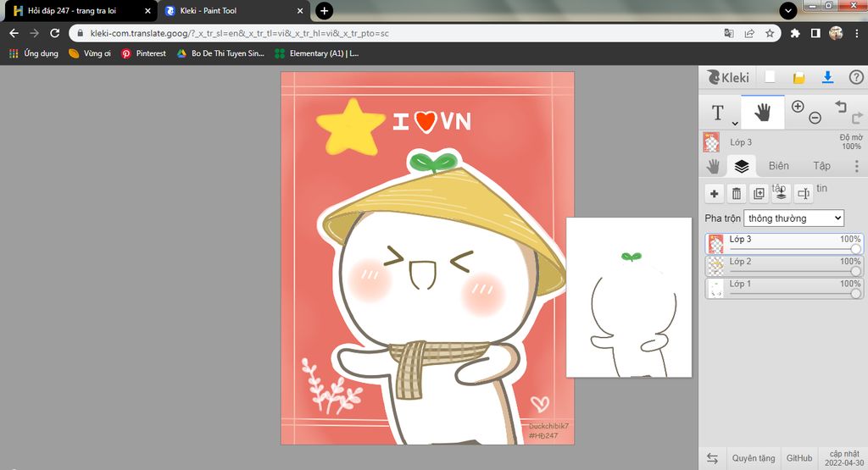Open Kleki help with question mark icon

(856, 77)
